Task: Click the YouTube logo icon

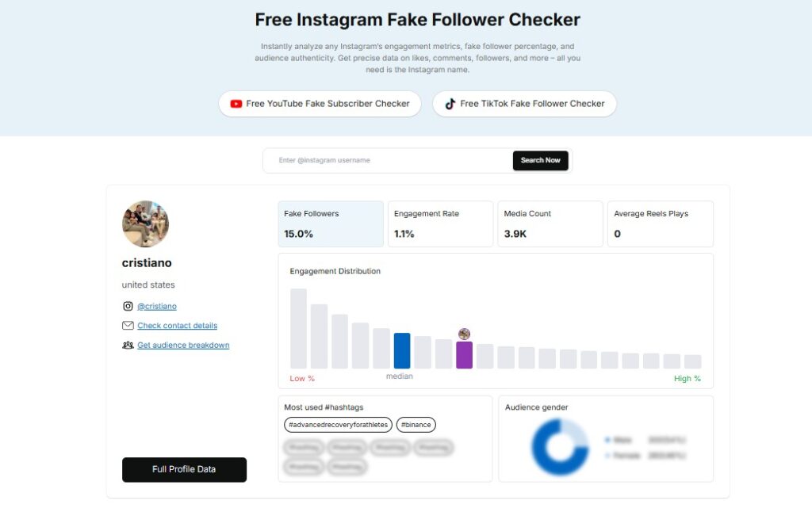Action: click(x=236, y=104)
